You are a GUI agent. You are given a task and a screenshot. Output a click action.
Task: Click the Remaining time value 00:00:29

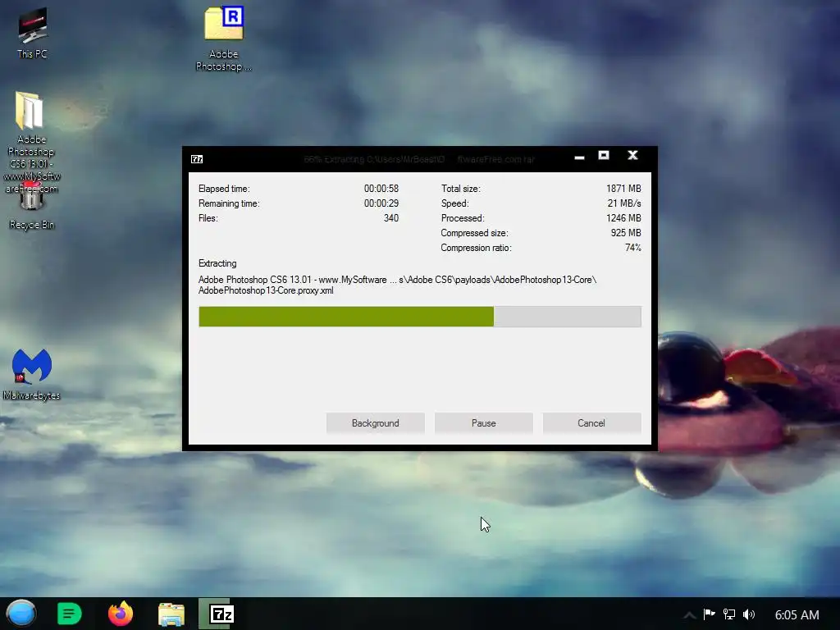coord(381,203)
